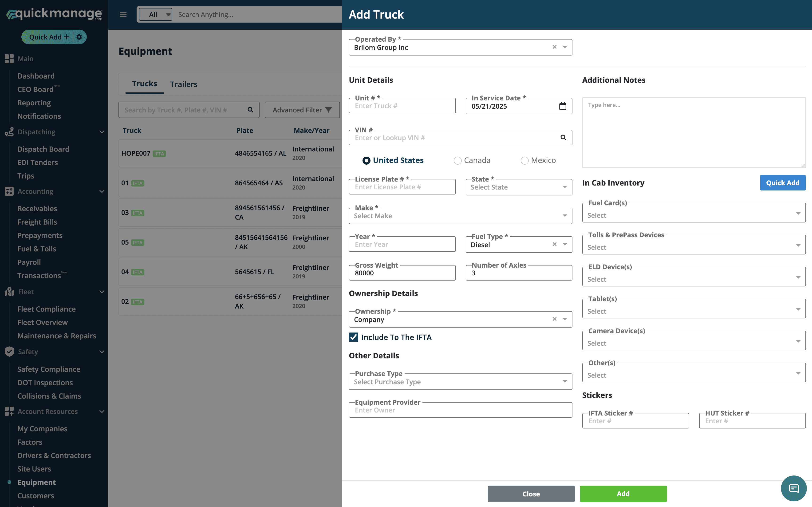Open the Purchase Type dropdown
The width and height of the screenshot is (812, 507).
tap(460, 382)
